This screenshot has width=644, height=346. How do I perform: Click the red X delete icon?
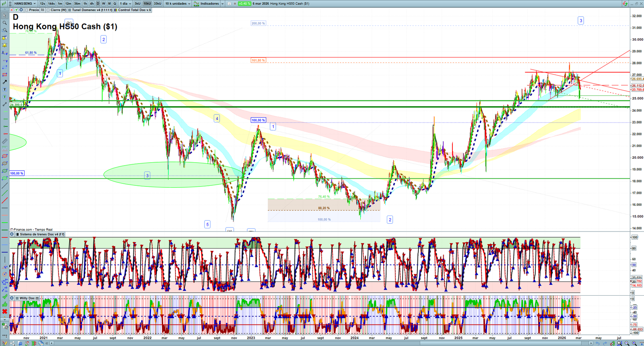4,311
